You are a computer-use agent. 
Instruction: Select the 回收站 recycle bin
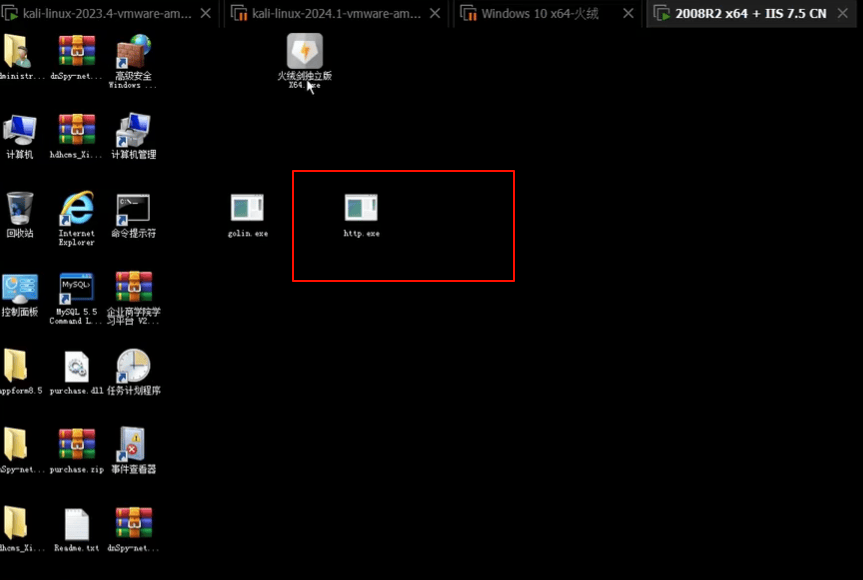(x=20, y=209)
